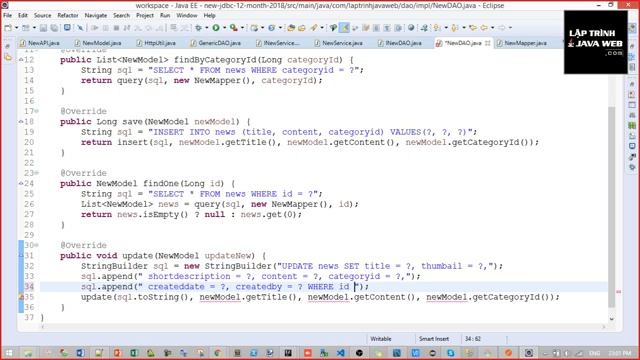Click the 34 : 62 cursor position indicator
640x360 pixels.
473,339
